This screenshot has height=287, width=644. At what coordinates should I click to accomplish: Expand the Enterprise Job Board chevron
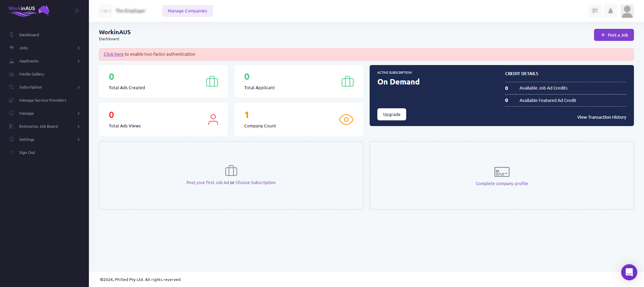[78, 126]
